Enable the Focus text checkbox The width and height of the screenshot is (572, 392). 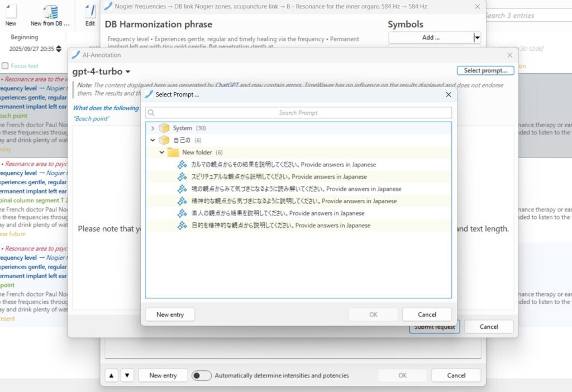click(5, 66)
